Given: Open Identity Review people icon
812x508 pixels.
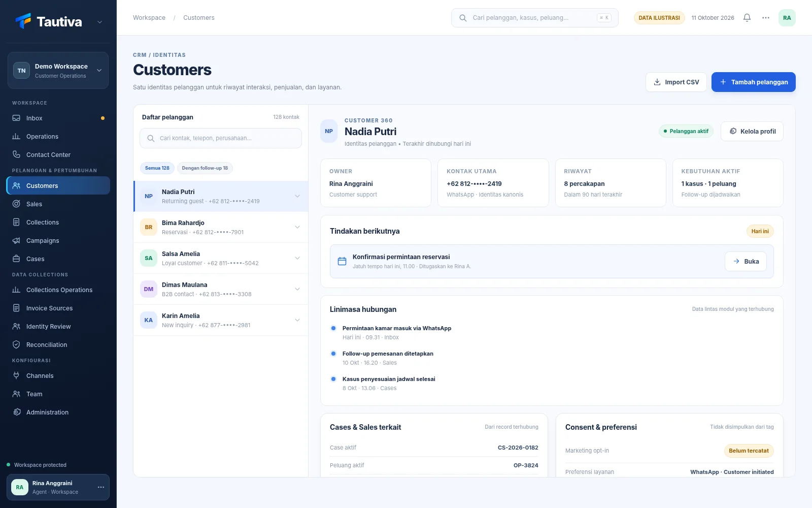Looking at the screenshot, I should (x=16, y=327).
